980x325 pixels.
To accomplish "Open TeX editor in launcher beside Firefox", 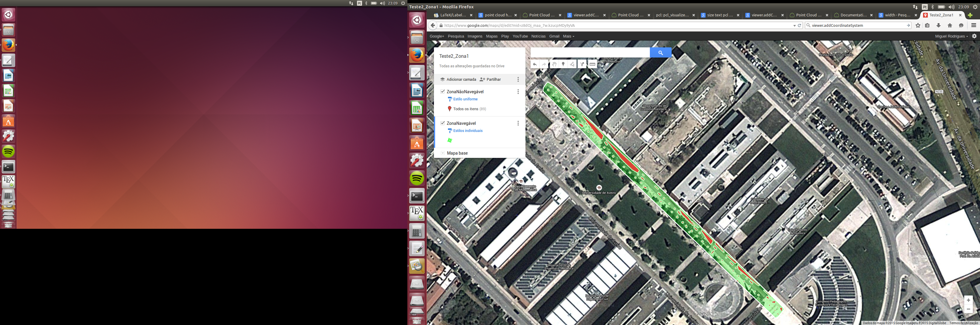I will point(417,213).
